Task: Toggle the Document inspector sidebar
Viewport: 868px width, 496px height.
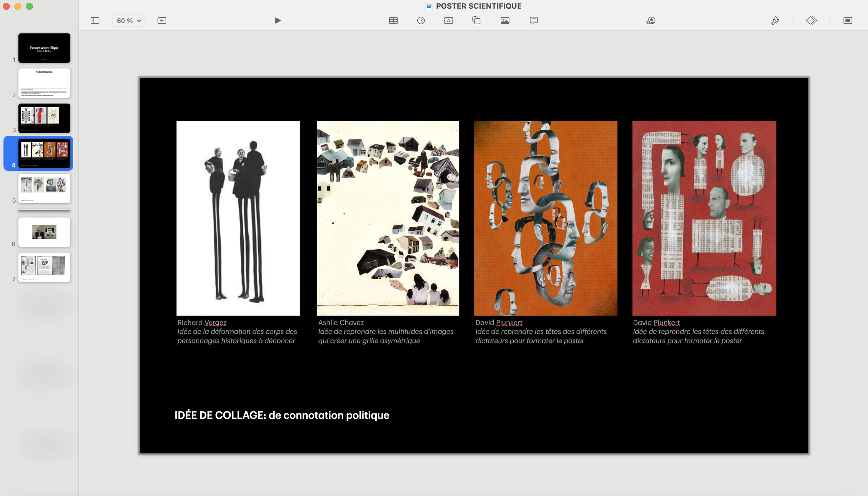Action: 848,20
